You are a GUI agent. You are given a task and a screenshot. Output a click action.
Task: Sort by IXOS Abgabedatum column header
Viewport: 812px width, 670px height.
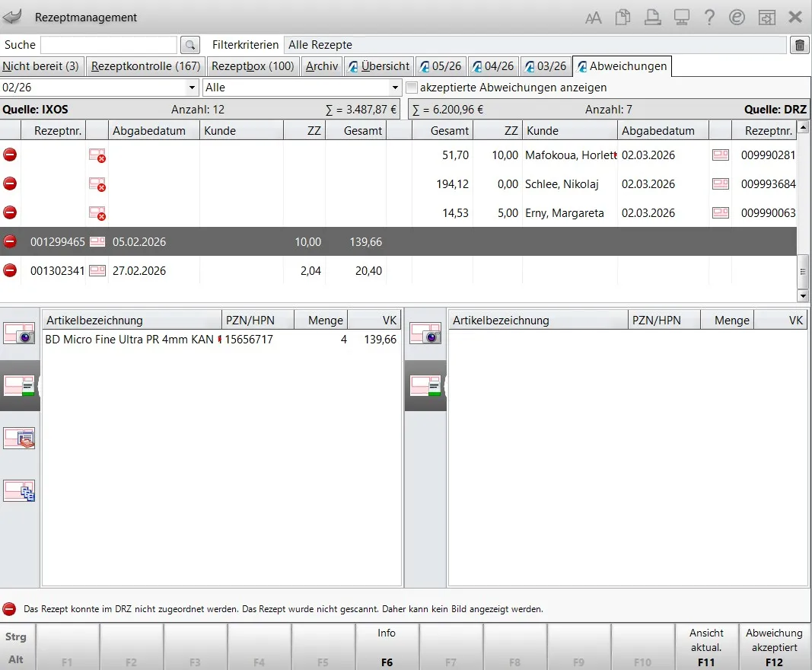pyautogui.click(x=154, y=131)
